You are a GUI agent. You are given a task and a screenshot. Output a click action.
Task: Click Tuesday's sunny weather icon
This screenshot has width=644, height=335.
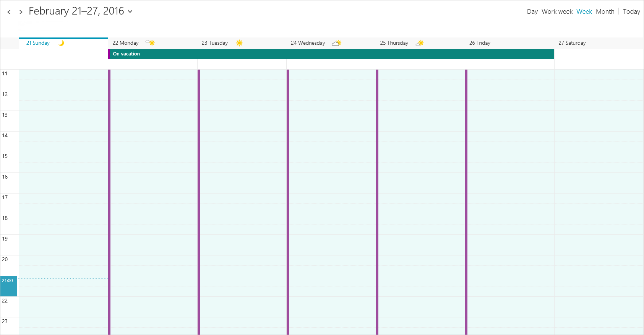tap(239, 43)
